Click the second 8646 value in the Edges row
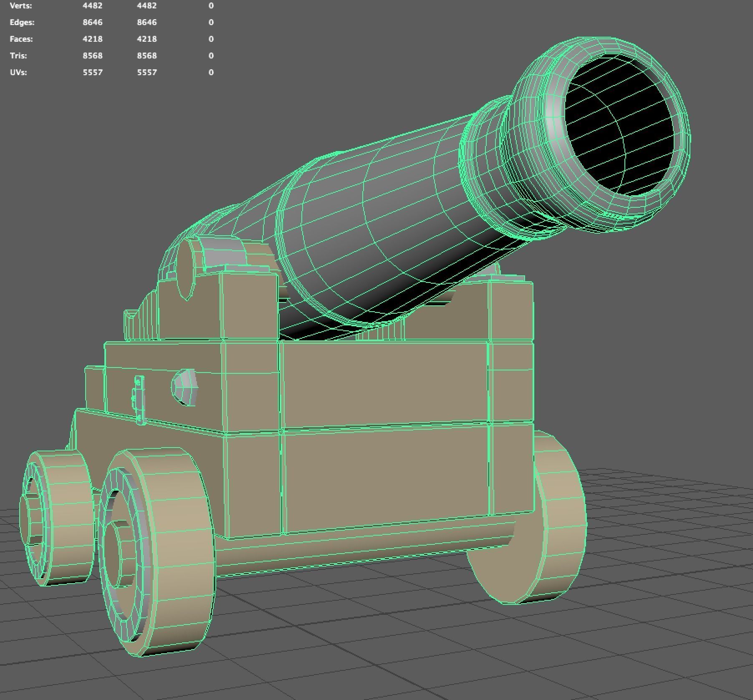 tap(147, 23)
